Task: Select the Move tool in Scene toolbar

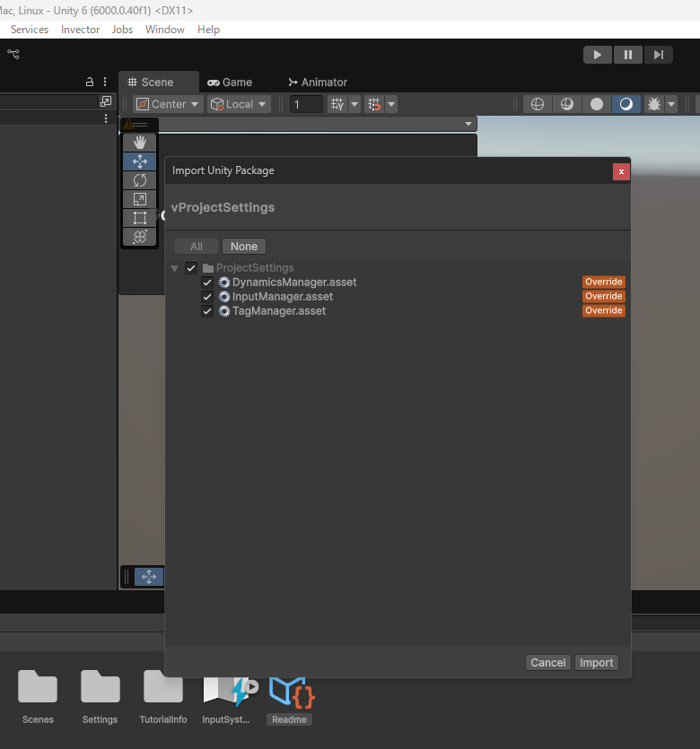Action: pyautogui.click(x=139, y=161)
